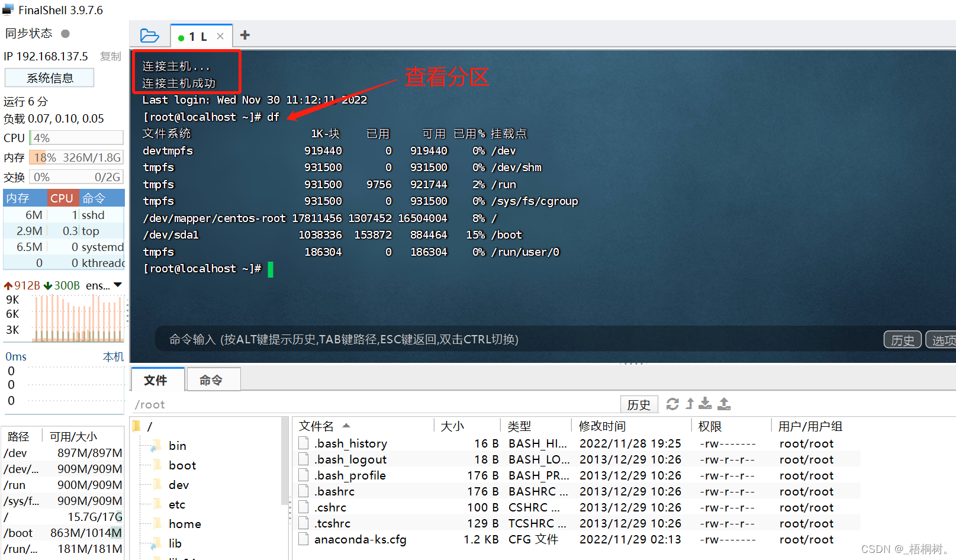Click the download file icon
The image size is (956, 560).
click(704, 404)
